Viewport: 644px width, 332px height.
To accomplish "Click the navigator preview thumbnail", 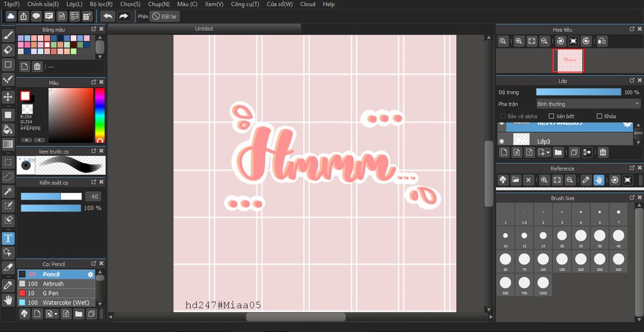I will click(568, 61).
